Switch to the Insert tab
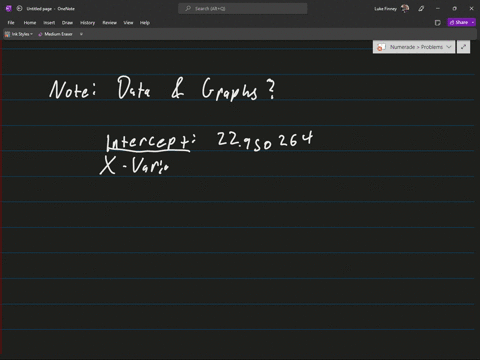This screenshot has height=360, width=480. [x=49, y=23]
